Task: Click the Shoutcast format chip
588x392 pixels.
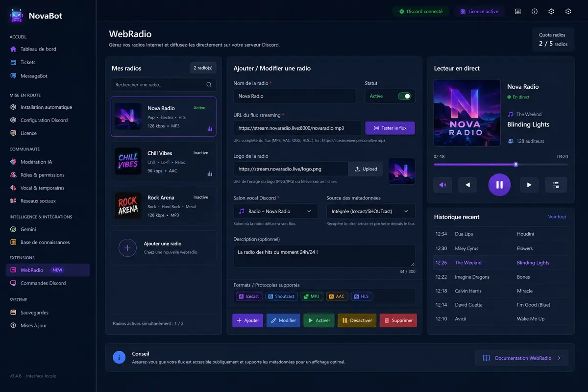Action: [281, 296]
